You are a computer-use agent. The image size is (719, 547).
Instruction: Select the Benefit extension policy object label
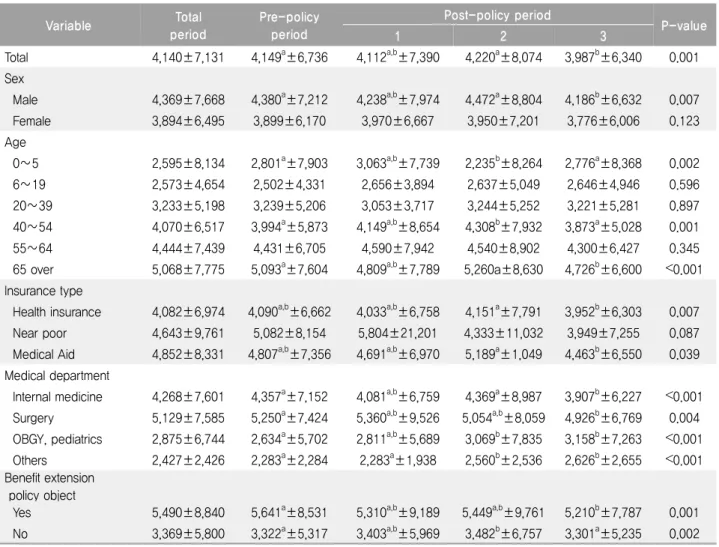tap(50, 486)
